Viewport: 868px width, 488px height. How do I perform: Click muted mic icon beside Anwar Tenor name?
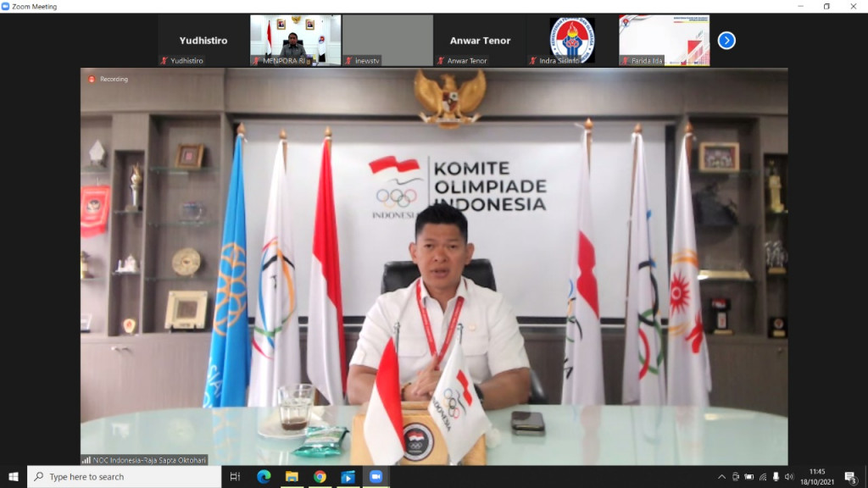(441, 61)
